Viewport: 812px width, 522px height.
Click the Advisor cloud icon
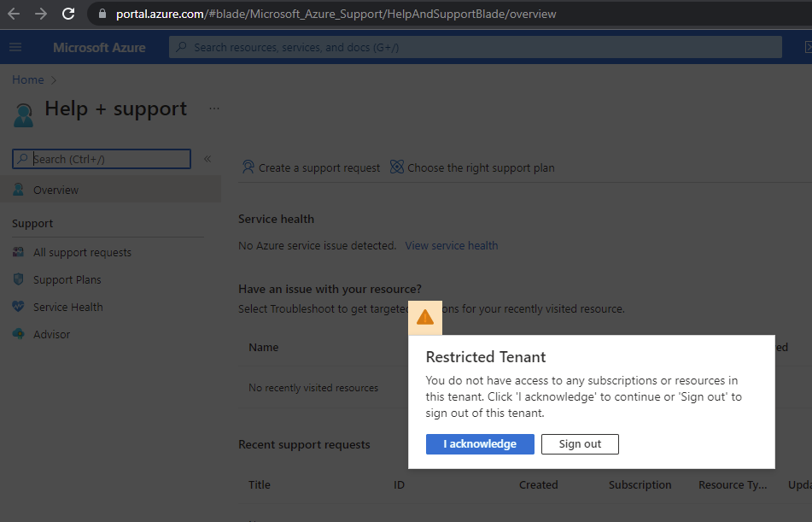[x=18, y=334]
